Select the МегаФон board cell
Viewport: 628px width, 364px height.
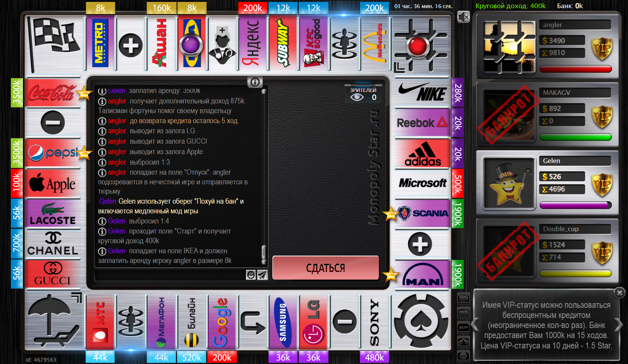[x=162, y=322]
